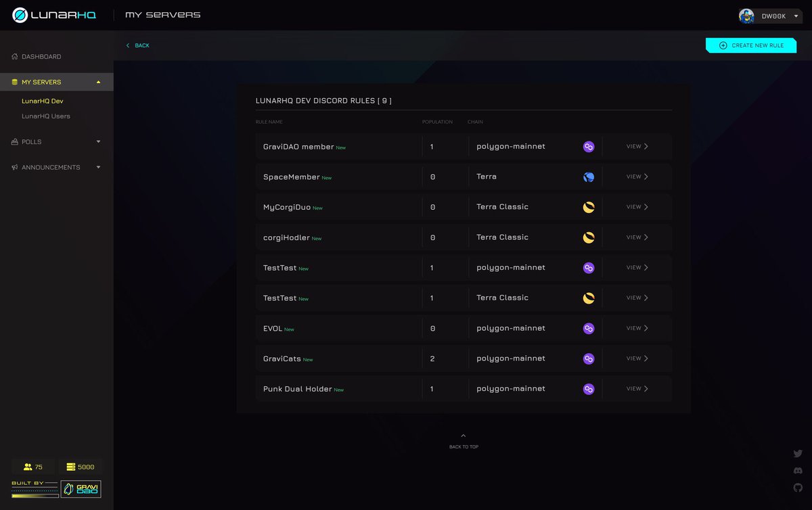Open the Discord icon link

coord(798,471)
